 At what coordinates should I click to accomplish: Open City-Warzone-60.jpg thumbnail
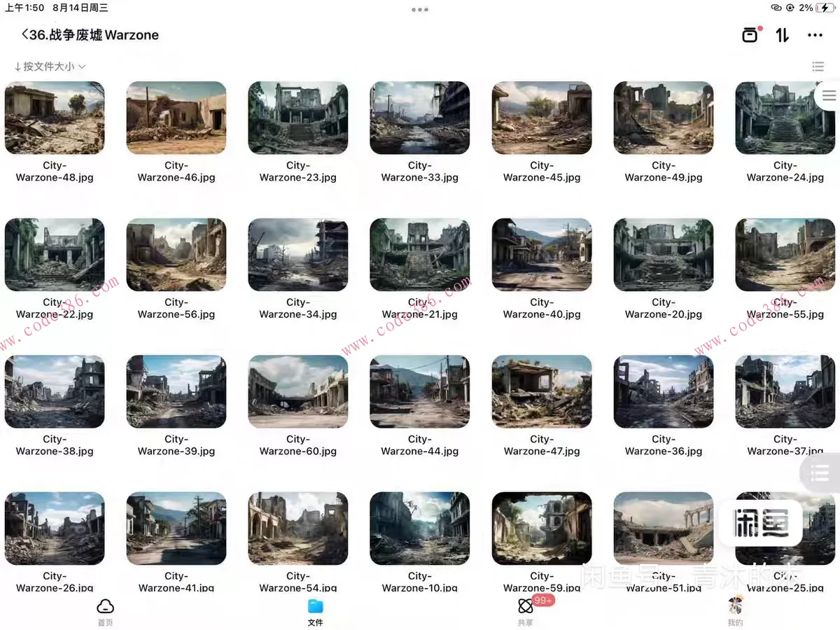(x=298, y=391)
